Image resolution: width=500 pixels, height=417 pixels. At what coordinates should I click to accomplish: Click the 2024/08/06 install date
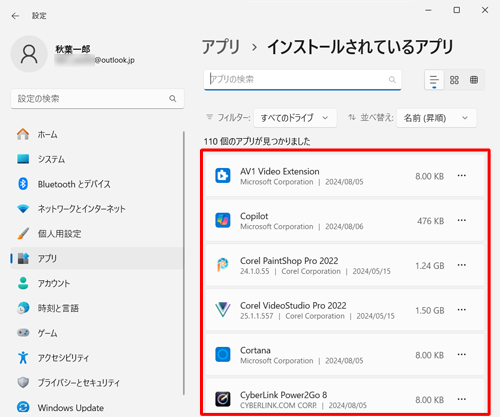(x=344, y=227)
